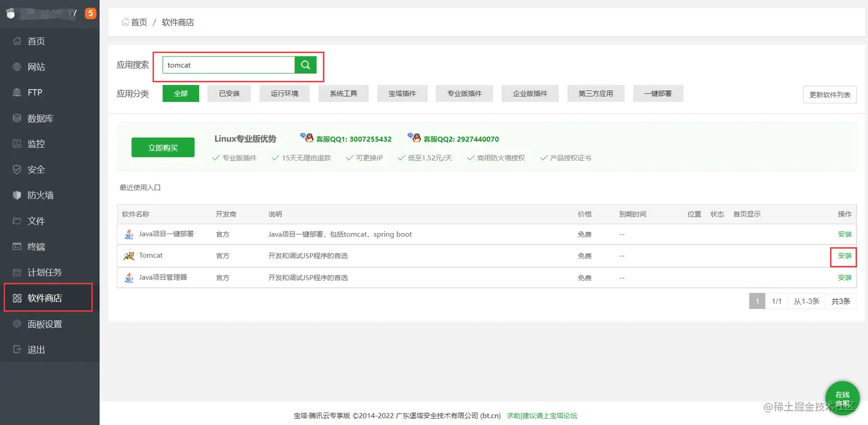Click the home icon in breadcrumb
This screenshot has width=868, height=425.
coord(125,22)
